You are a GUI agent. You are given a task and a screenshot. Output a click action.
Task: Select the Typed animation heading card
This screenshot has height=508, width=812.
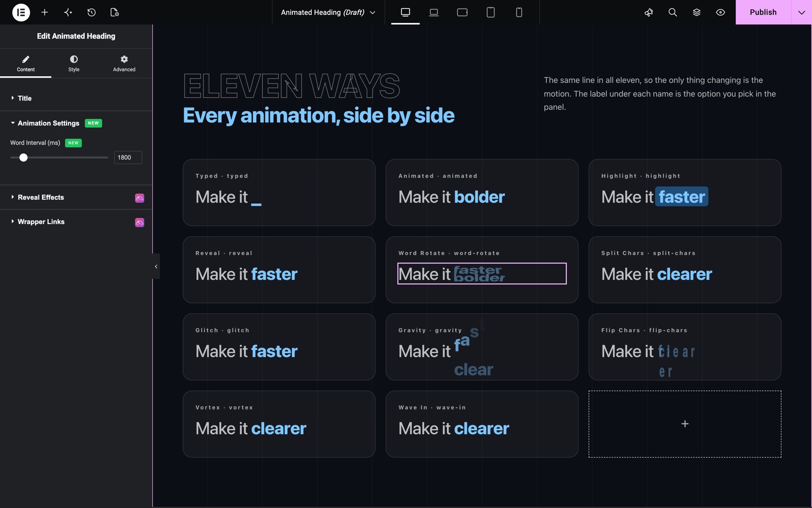[279, 193]
